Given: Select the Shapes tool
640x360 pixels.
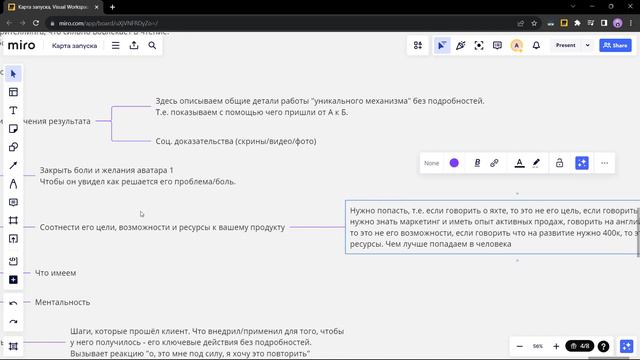Looking at the screenshot, I should click(x=13, y=147).
